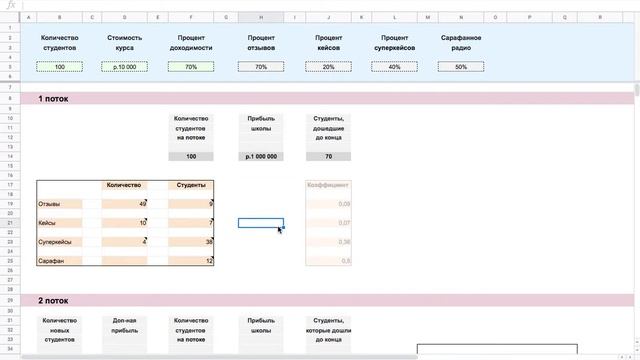Select column D header

pyautogui.click(x=124, y=17)
